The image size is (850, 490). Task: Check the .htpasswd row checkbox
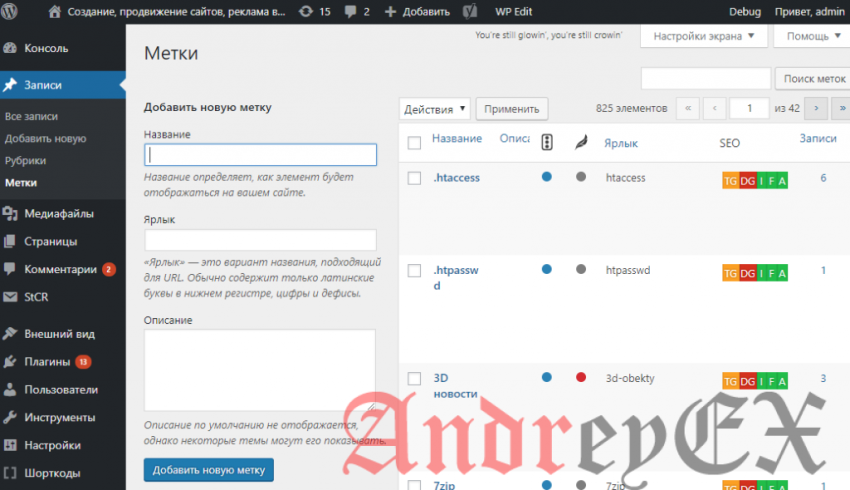click(x=414, y=270)
